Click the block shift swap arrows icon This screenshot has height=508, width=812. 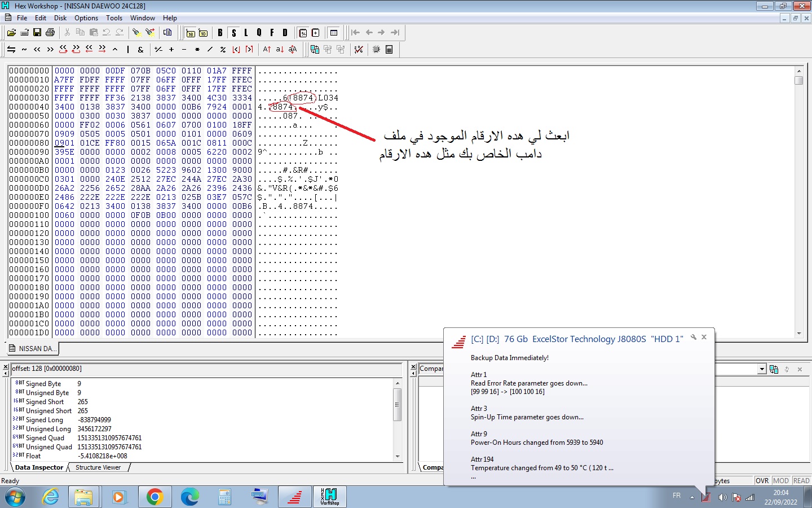[x=11, y=50]
